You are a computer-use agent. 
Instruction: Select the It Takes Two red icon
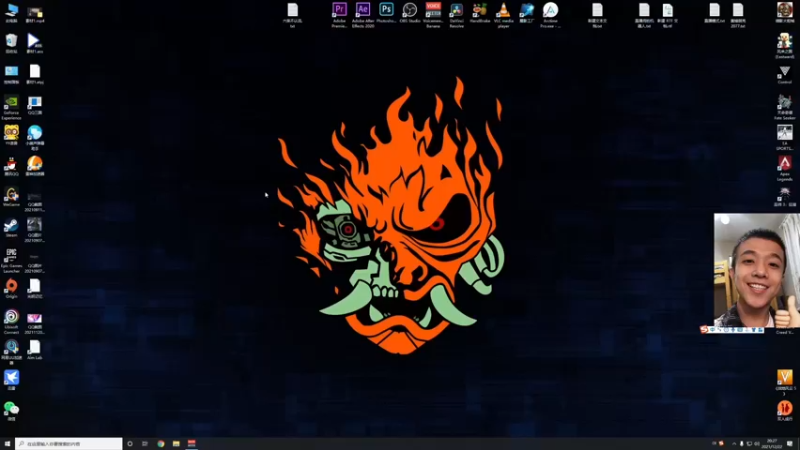[x=785, y=411]
